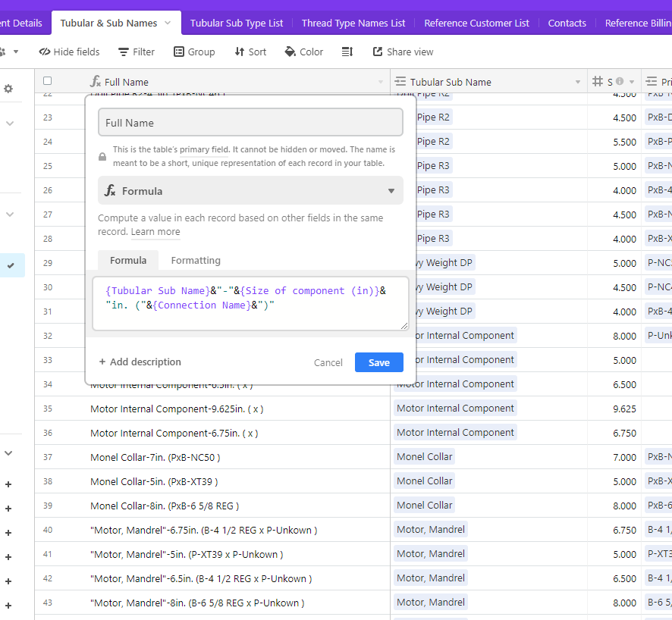
Task: Open Tubular Sub Name column dropdown arrow
Action: pyautogui.click(x=578, y=82)
